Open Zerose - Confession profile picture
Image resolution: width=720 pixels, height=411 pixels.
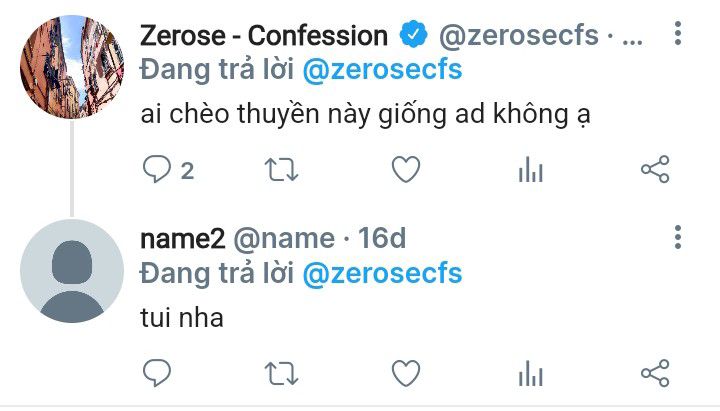coord(71,66)
